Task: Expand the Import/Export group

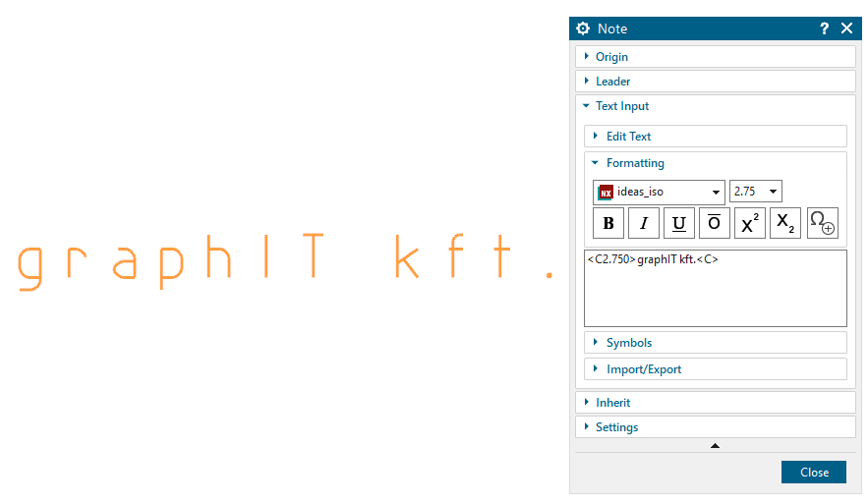Action: click(644, 369)
